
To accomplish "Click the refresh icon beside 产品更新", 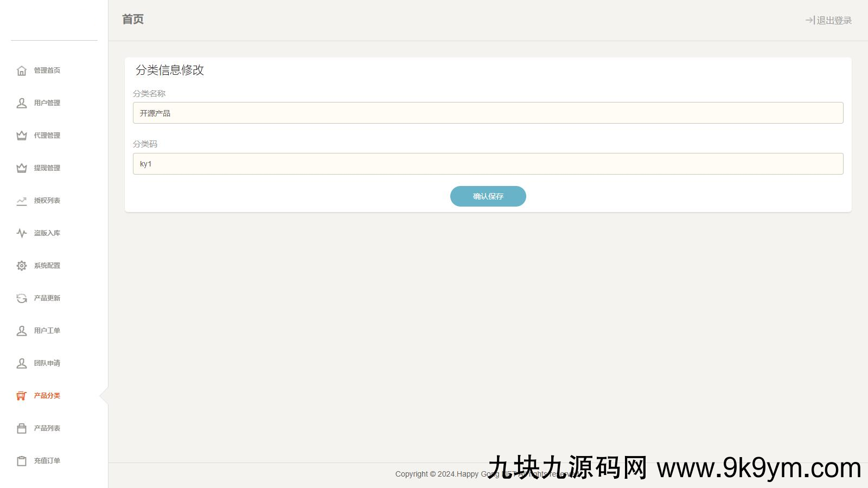I will tap(22, 298).
